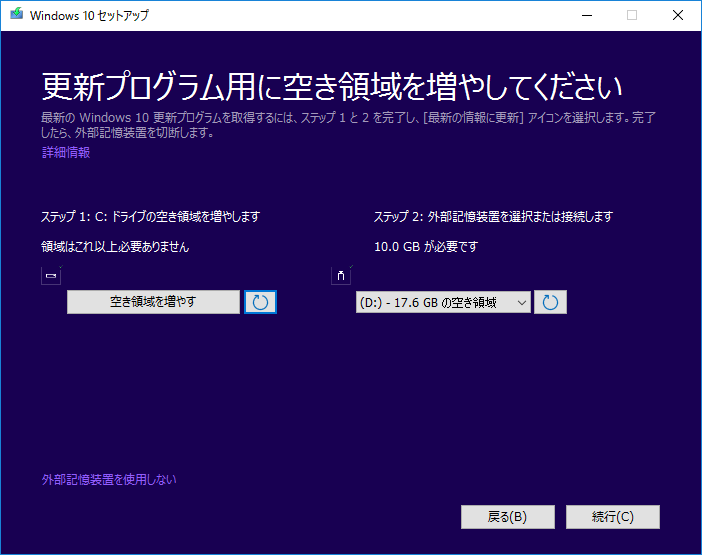Image resolution: width=702 pixels, height=555 pixels.
Task: Click the 続行(C) button
Action: 612,517
